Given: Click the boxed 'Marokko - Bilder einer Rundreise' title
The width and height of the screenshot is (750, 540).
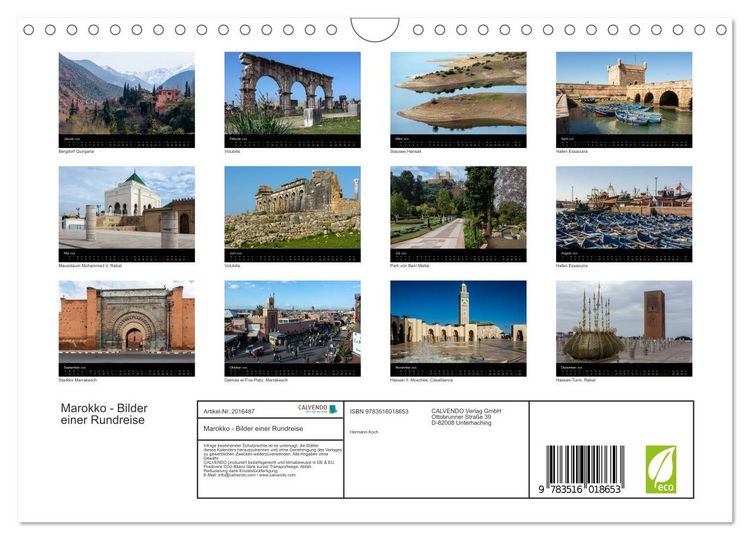Looking at the screenshot, I should (253, 429).
